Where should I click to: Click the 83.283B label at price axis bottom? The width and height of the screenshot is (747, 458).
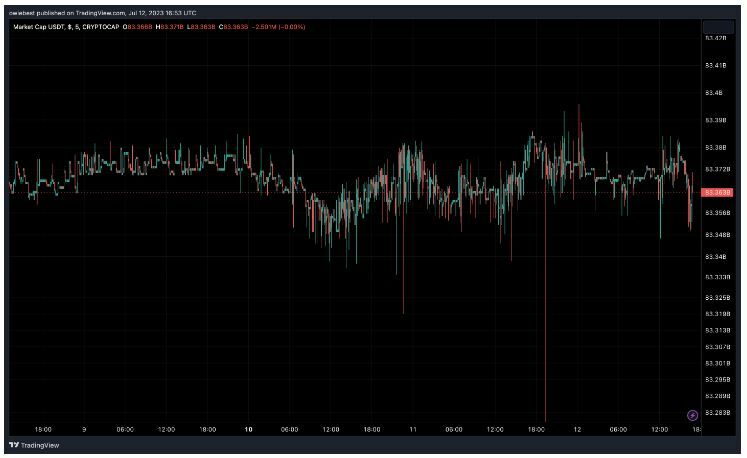tap(717, 412)
